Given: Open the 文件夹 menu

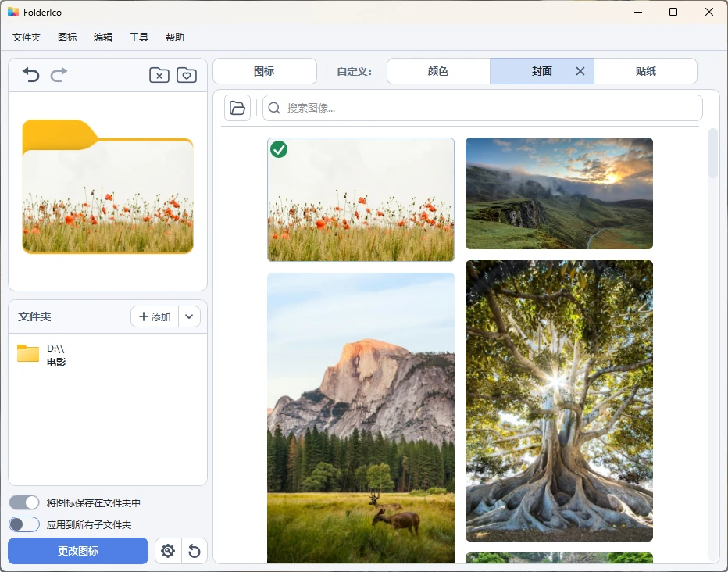Looking at the screenshot, I should [27, 38].
